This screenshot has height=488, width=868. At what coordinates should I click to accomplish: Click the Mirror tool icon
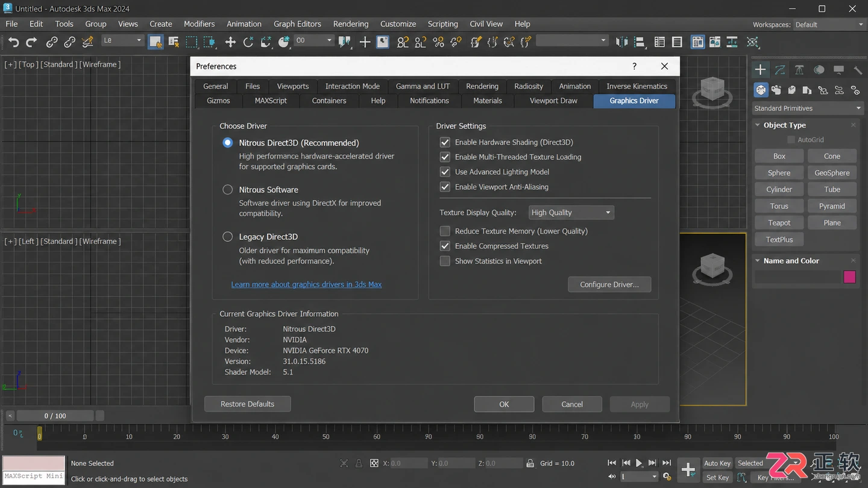[622, 42]
